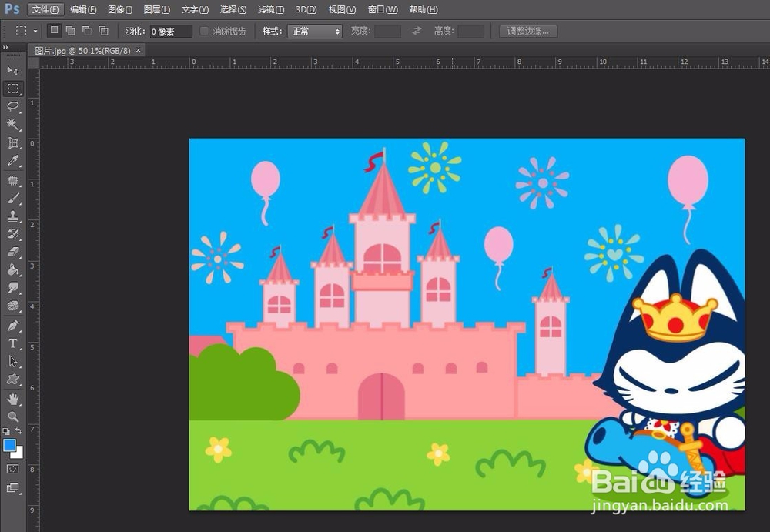The image size is (770, 532).
Task: Select the Sponge tool
Action: tap(13, 306)
